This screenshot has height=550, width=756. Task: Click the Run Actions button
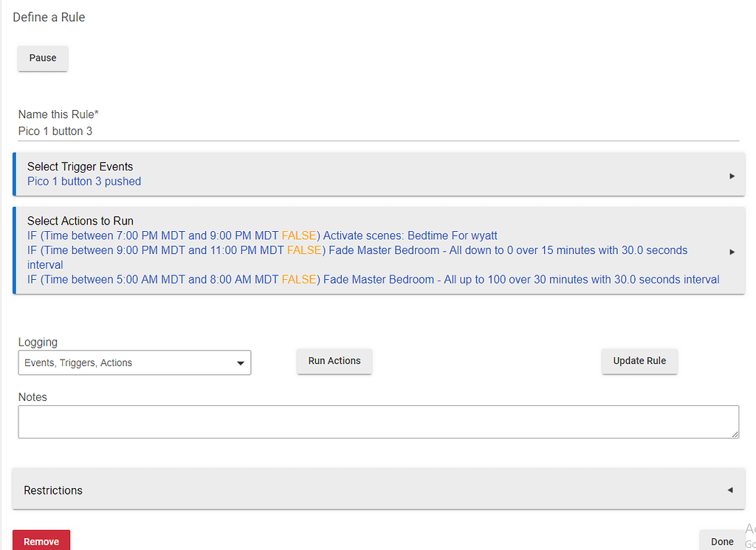click(334, 361)
